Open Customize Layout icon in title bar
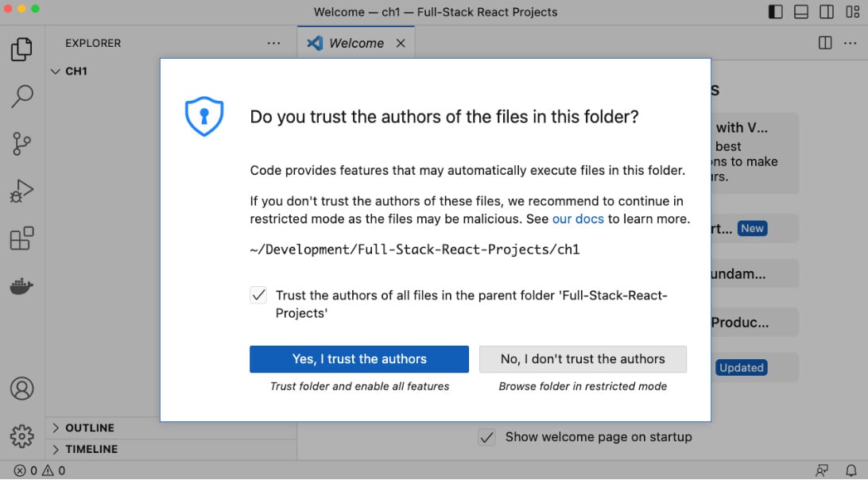Viewport: 868px width, 480px height. [852, 12]
